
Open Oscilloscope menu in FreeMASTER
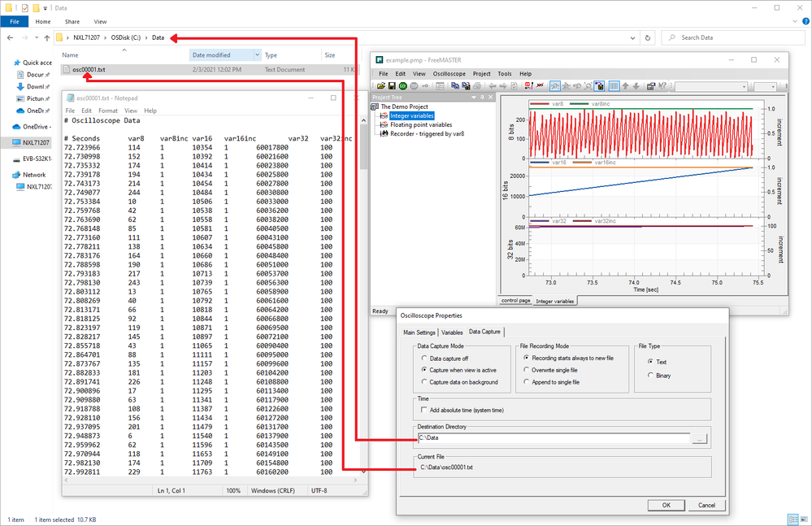coord(449,73)
